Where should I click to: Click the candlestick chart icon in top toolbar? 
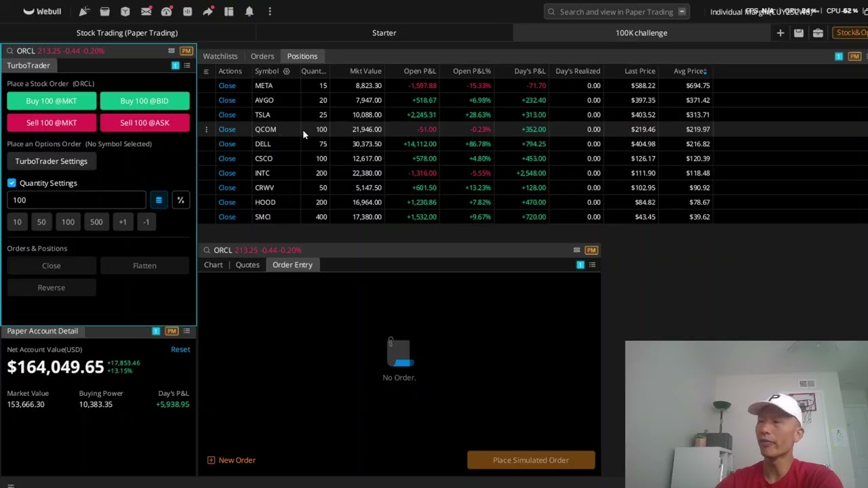187,12
